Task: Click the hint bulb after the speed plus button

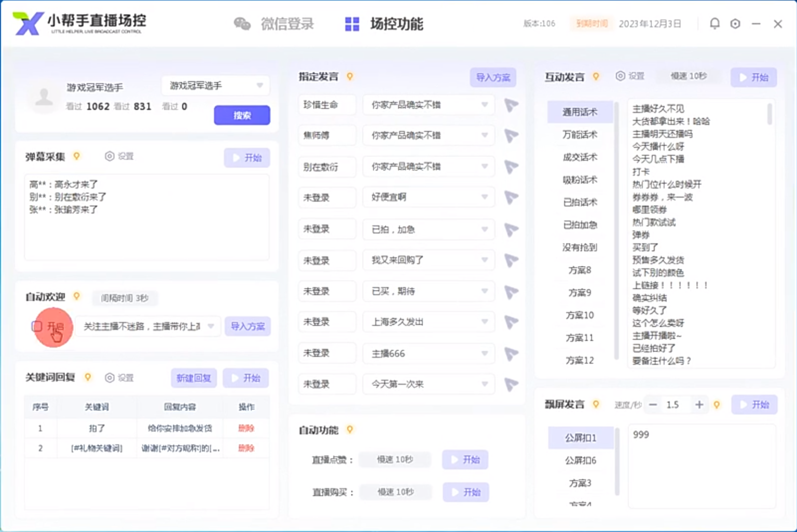Action: tap(717, 404)
